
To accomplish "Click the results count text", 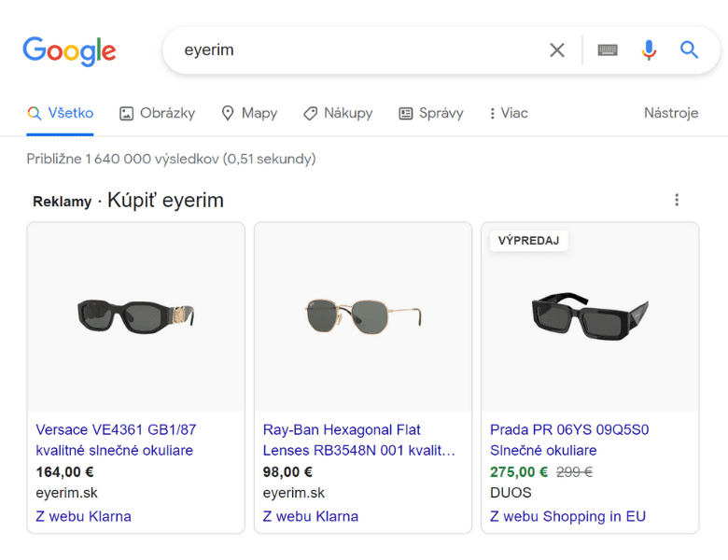I will (171, 159).
